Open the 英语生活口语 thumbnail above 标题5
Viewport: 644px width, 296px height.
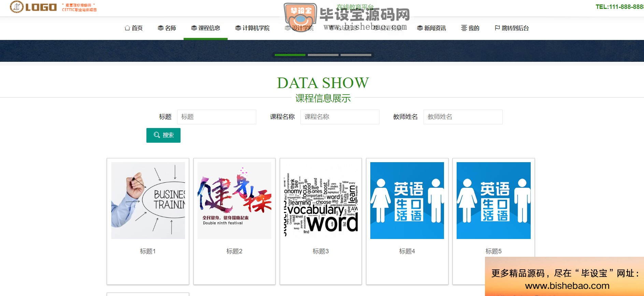pyautogui.click(x=493, y=200)
